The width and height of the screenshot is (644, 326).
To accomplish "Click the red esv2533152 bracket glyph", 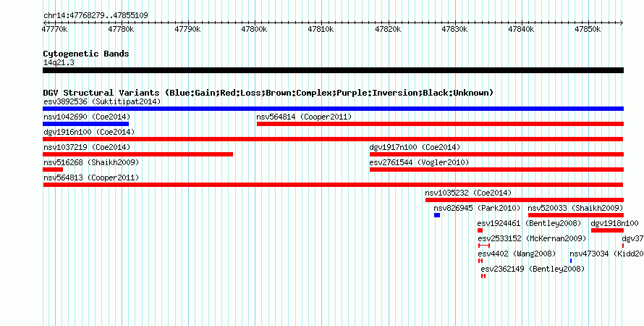I will (484, 246).
